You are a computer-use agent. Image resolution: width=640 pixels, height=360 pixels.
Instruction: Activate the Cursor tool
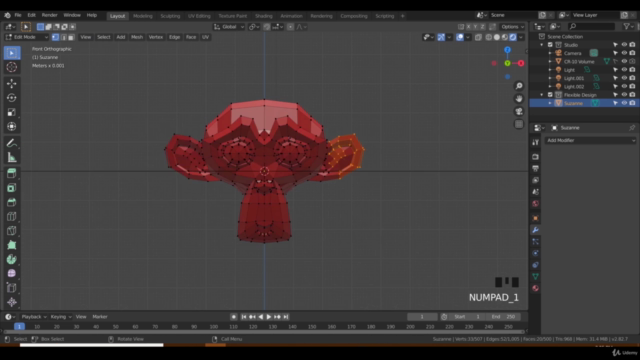coord(12,67)
